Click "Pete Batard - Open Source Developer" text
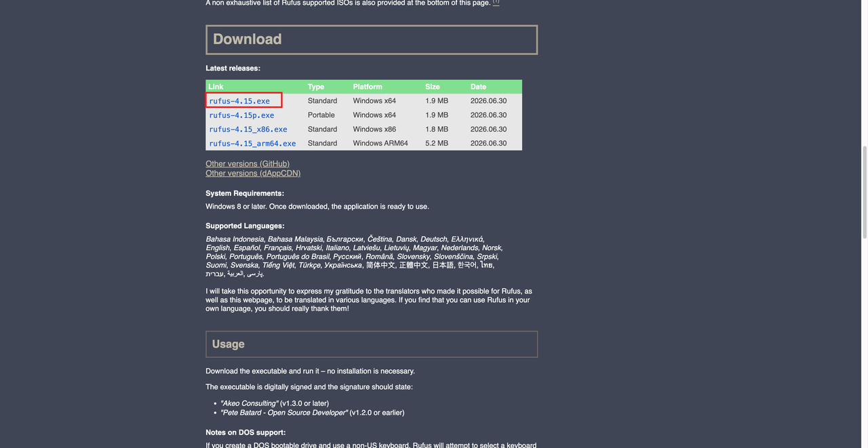This screenshot has width=868, height=448. 284,413
